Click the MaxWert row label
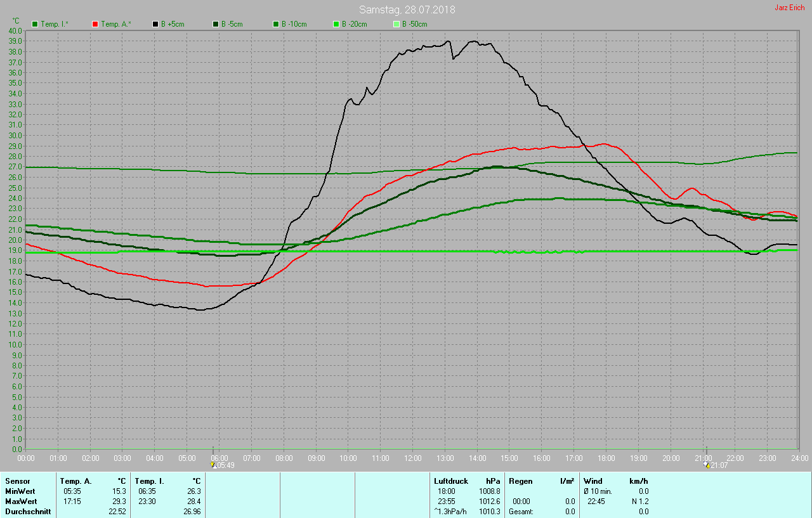The width and height of the screenshot is (812, 518). 21,502
